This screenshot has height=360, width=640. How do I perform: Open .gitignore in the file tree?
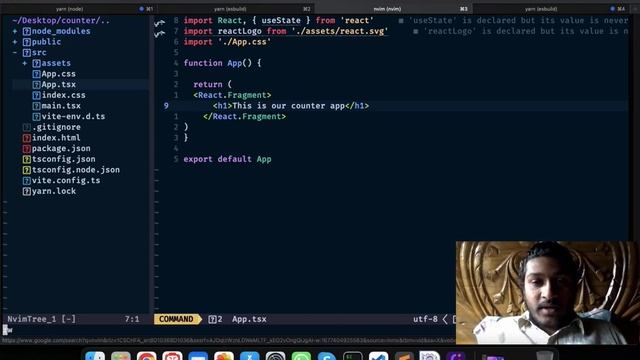click(56, 127)
